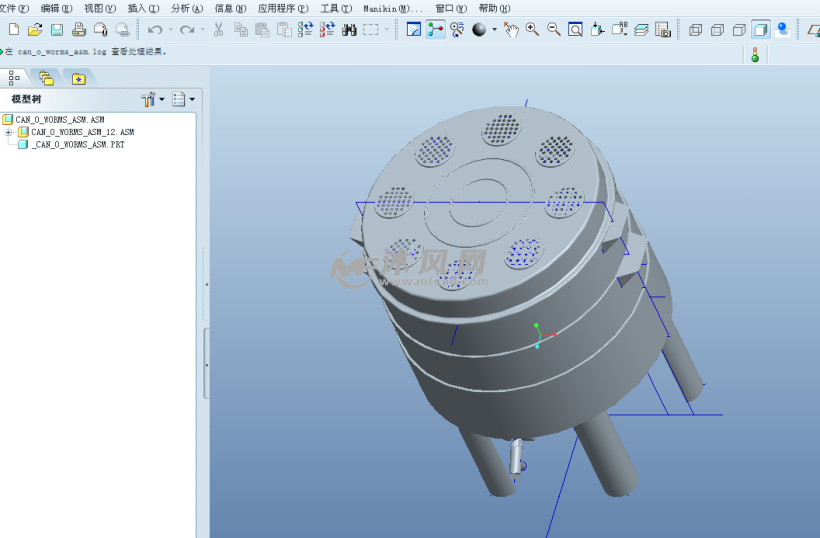820x538 pixels.
Task: Click the Regenerate model icon
Action: pos(305,30)
